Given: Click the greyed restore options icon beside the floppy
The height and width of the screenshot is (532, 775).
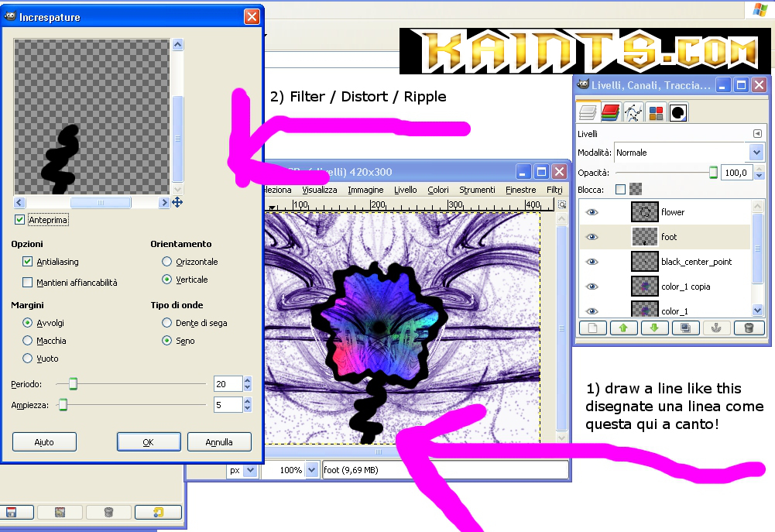Looking at the screenshot, I should 60,512.
